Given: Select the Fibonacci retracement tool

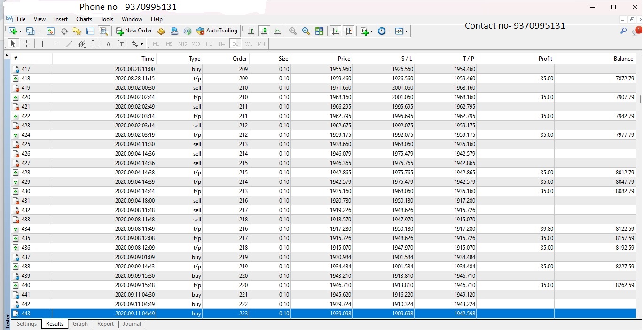Looking at the screenshot, I should (x=95, y=44).
